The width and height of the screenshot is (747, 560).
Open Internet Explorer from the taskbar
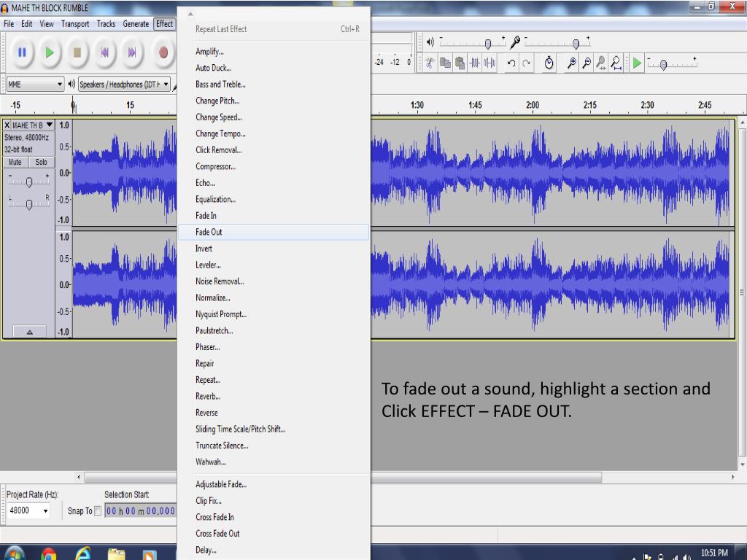pos(82,554)
